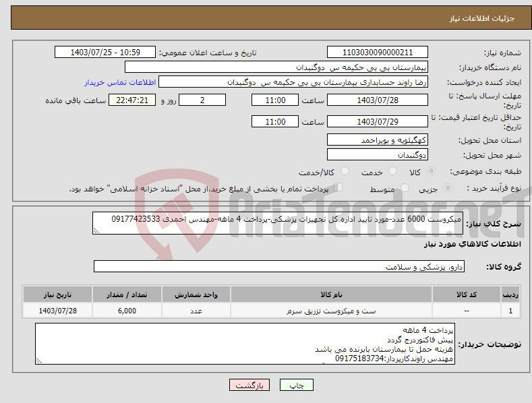Click the need number field 1103030090000211
This screenshot has height=403, width=532.
(378, 53)
